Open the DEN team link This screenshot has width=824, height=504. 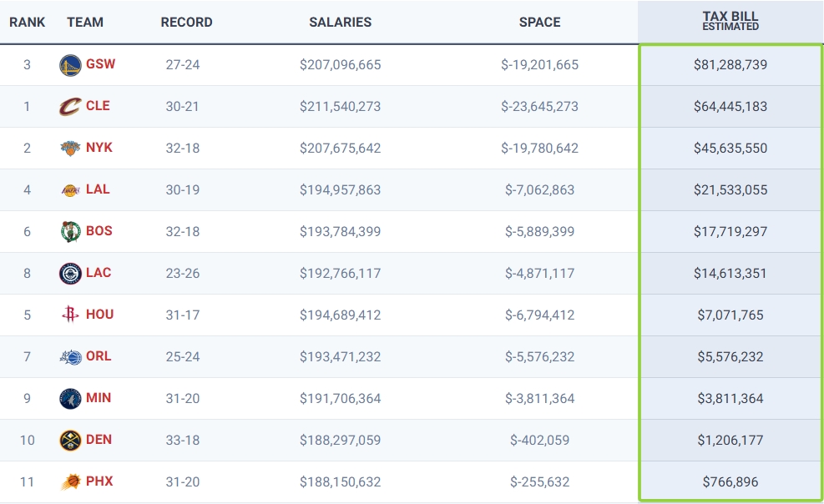point(99,440)
